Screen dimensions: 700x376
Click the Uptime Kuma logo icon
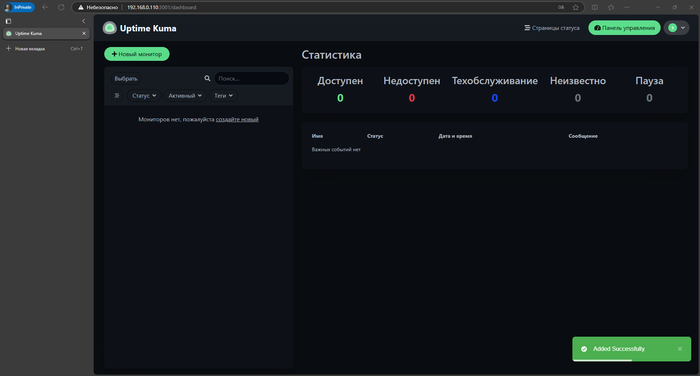pyautogui.click(x=109, y=28)
